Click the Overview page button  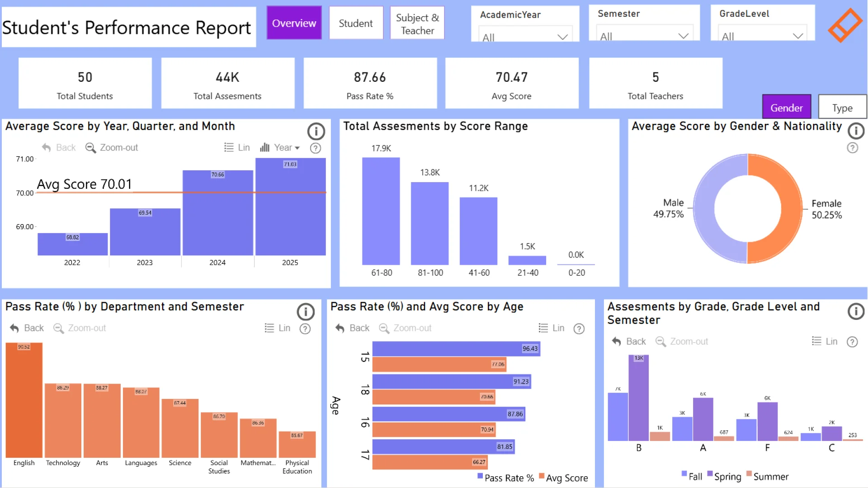[x=294, y=23]
